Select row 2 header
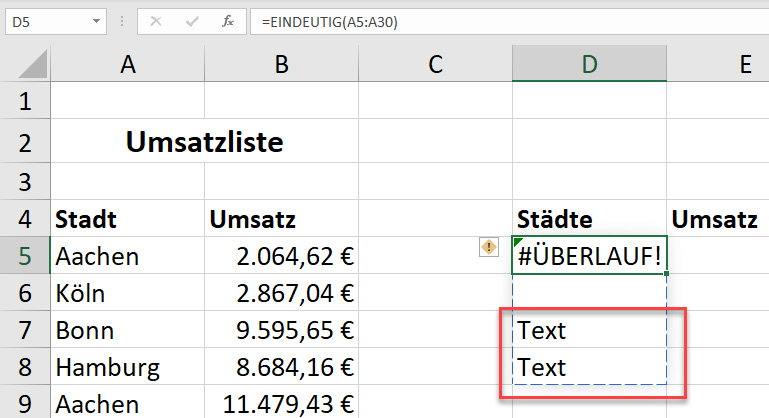Image resolution: width=769 pixels, height=418 pixels. pyautogui.click(x=24, y=142)
